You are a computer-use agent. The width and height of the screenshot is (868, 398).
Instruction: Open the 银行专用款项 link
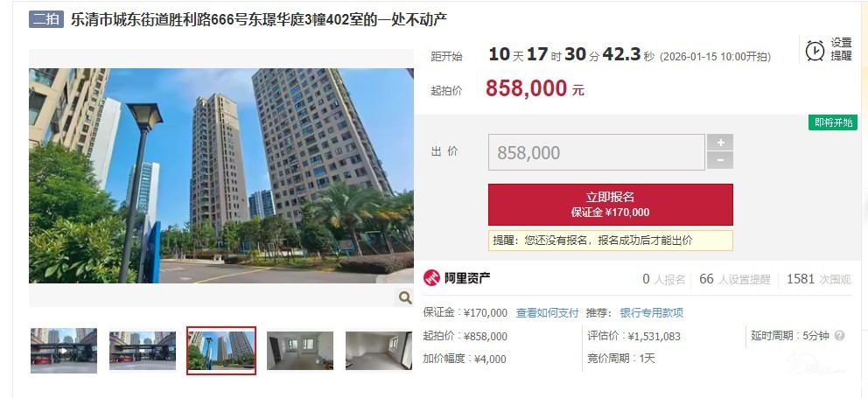tap(652, 313)
